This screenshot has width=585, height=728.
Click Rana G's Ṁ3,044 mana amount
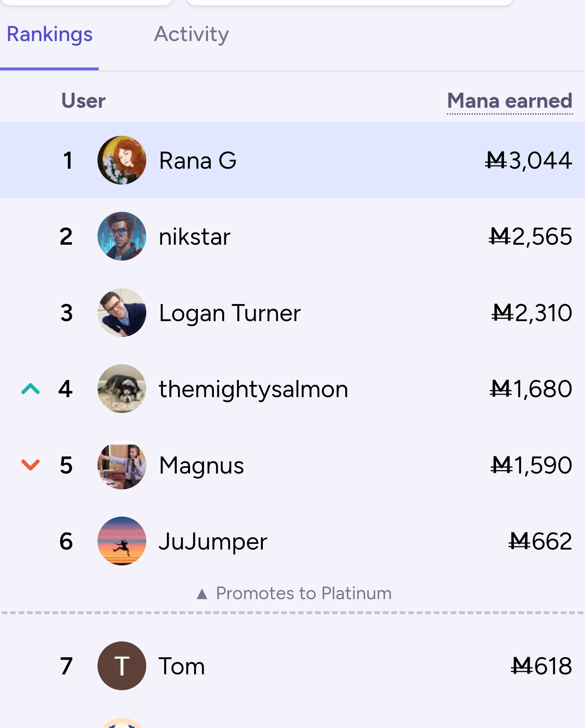(529, 160)
